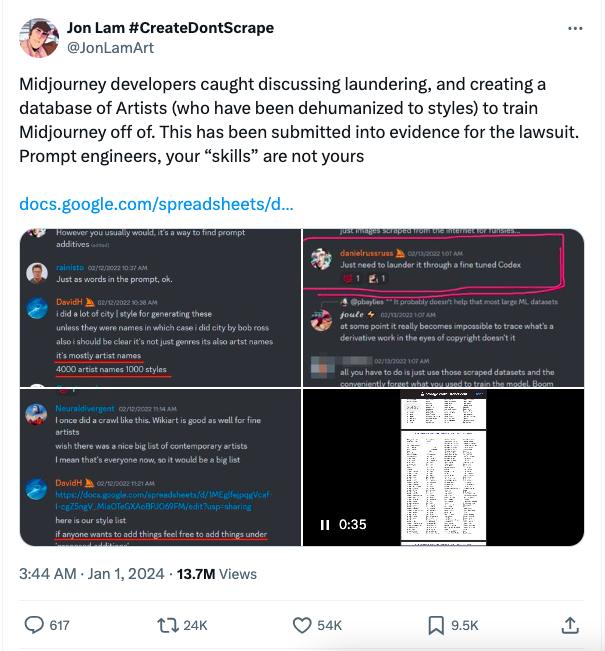Open the three-dot more options menu
The image size is (605, 651).
click(x=574, y=28)
